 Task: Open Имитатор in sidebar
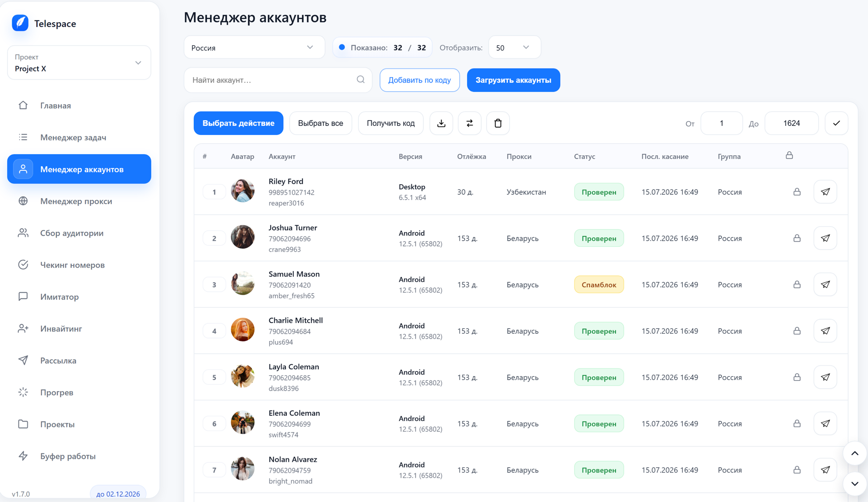[79, 296]
